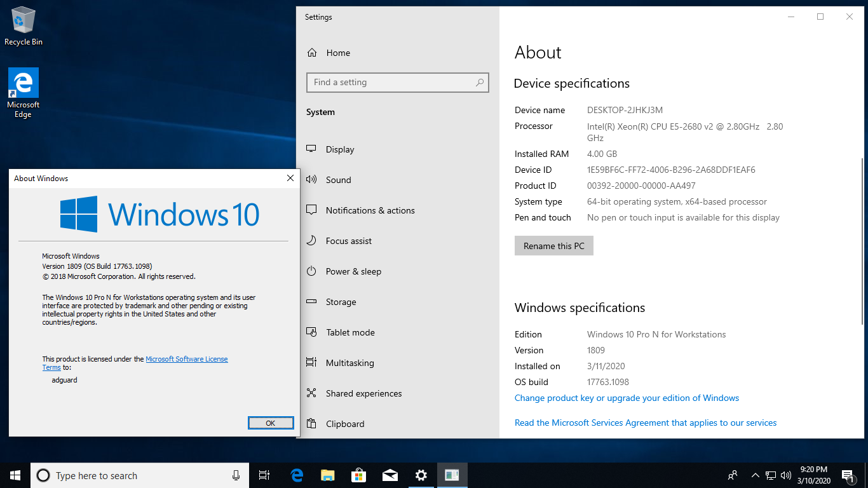This screenshot has width=868, height=488.
Task: Open Power & sleep settings
Action: pyautogui.click(x=398, y=271)
